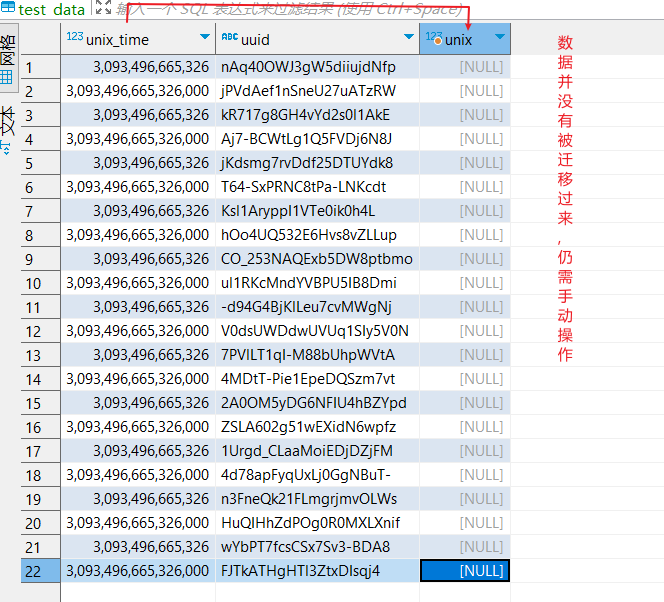The image size is (664, 602).
Task: Click the ABC string type icon on uuid column
Action: tap(229, 38)
